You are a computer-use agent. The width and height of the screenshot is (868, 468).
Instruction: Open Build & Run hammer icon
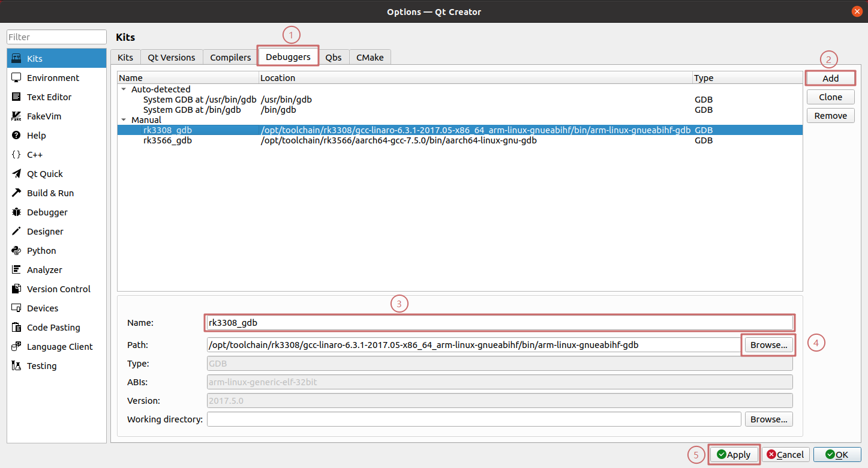click(x=16, y=193)
